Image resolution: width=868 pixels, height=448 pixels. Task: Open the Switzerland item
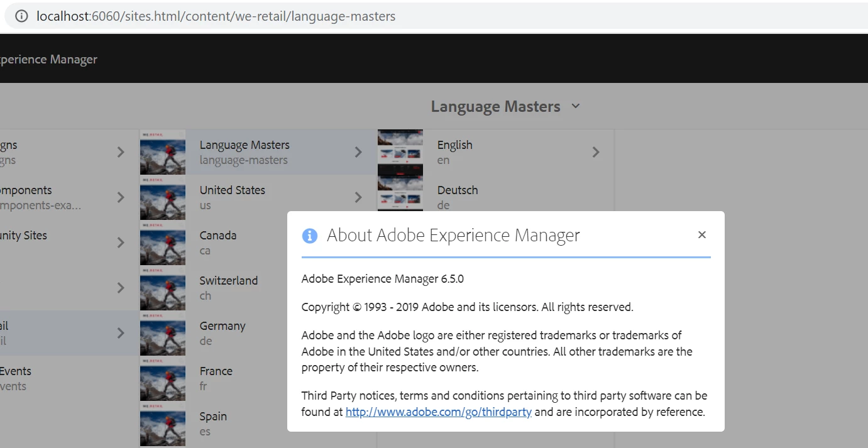coord(229,281)
